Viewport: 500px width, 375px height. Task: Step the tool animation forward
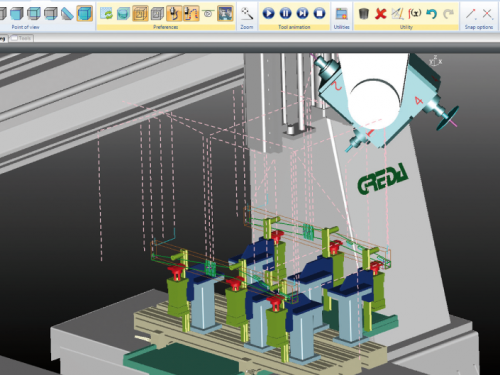point(303,13)
